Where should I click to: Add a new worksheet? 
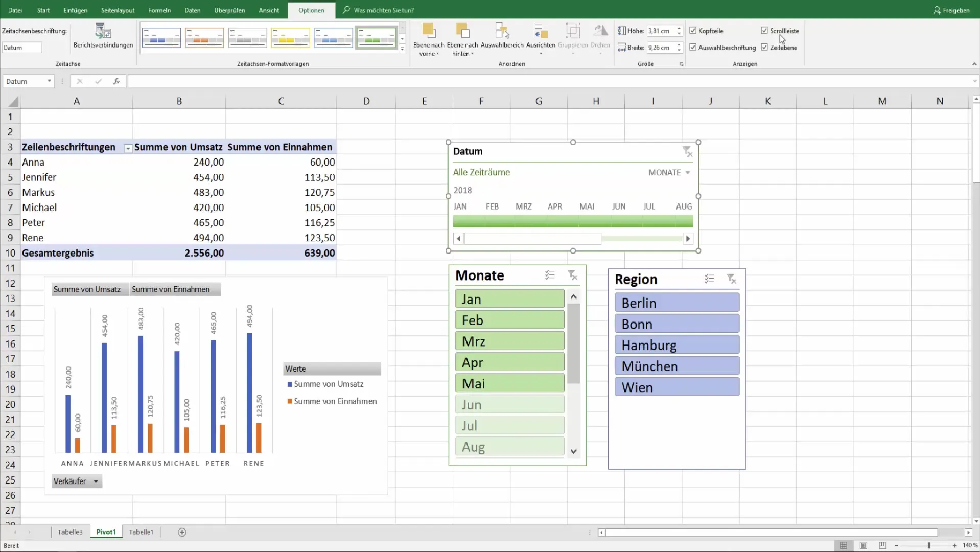182,532
